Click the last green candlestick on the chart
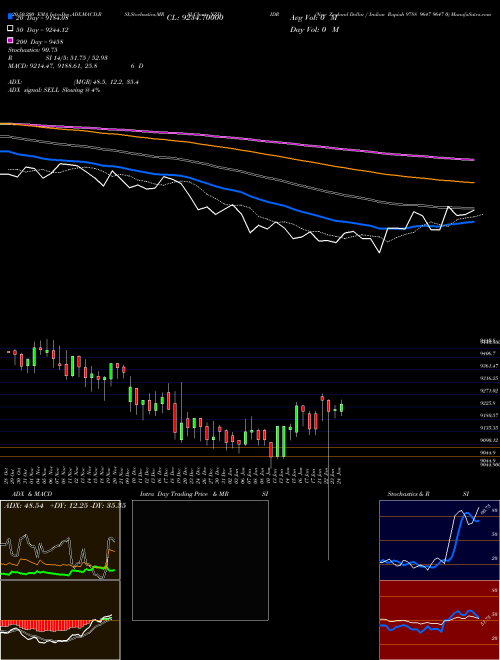 pos(341,408)
